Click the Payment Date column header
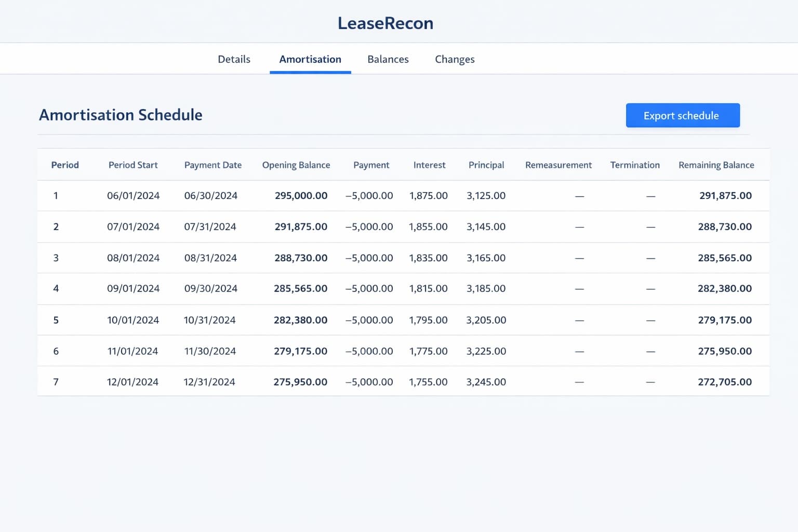This screenshot has height=532, width=798. (x=213, y=165)
